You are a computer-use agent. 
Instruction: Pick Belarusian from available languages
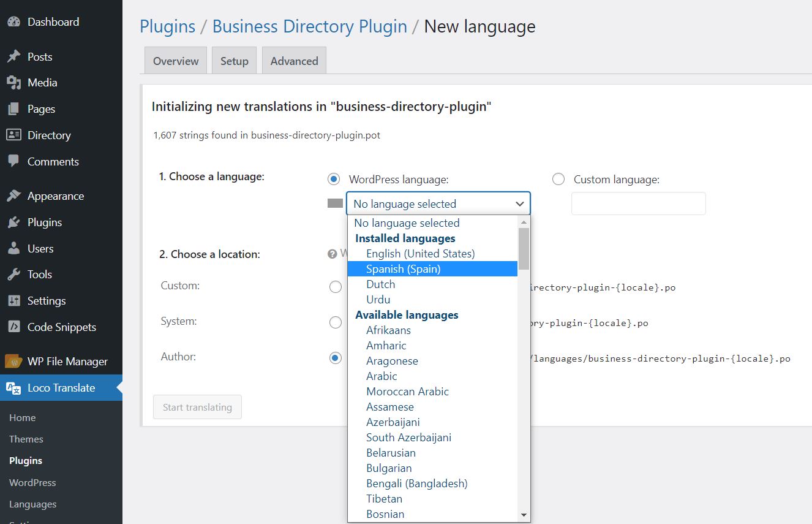click(x=432, y=453)
